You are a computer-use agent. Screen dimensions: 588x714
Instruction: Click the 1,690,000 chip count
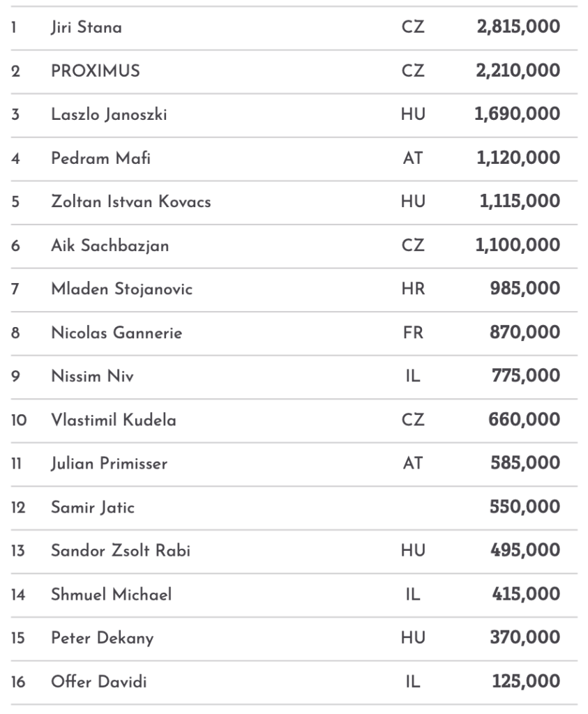point(517,115)
